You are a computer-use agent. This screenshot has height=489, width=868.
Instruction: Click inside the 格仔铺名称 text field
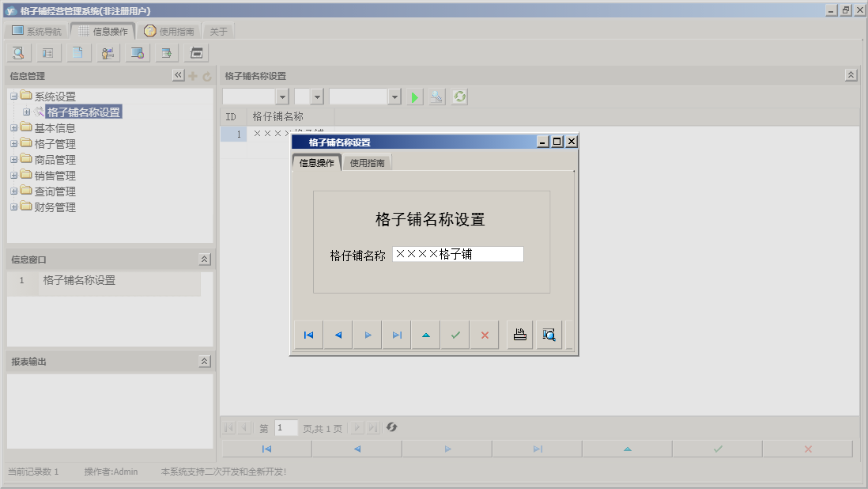coord(457,254)
